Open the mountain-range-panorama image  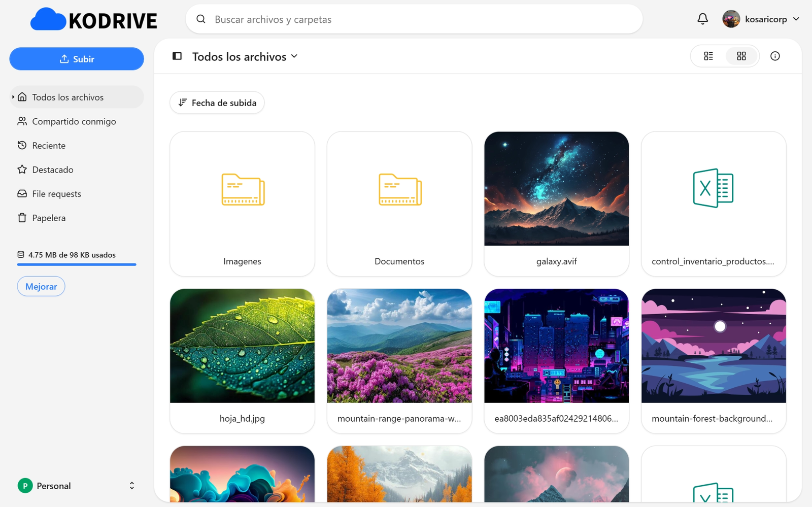[399, 346]
